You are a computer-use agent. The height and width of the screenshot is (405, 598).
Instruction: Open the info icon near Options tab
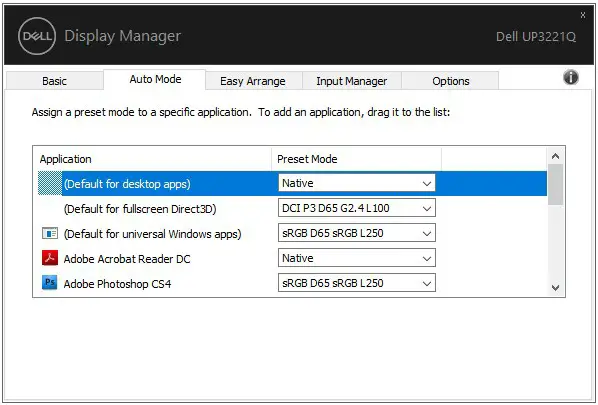tap(571, 77)
